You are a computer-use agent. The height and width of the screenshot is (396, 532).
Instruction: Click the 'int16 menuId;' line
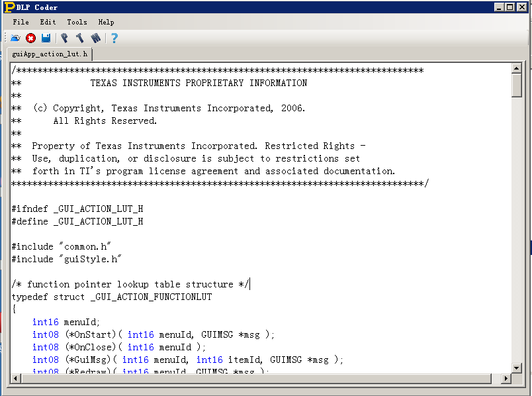pos(66,322)
